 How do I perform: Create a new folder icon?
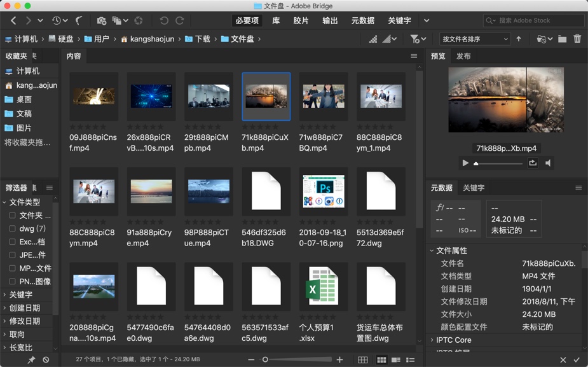point(562,39)
